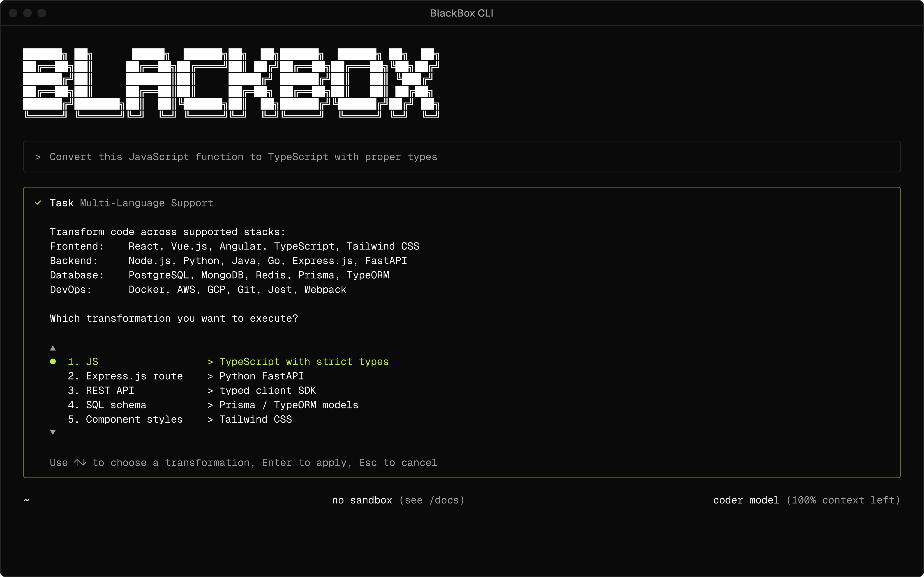Click the arrow before TypeScript with strict types

tap(210, 362)
